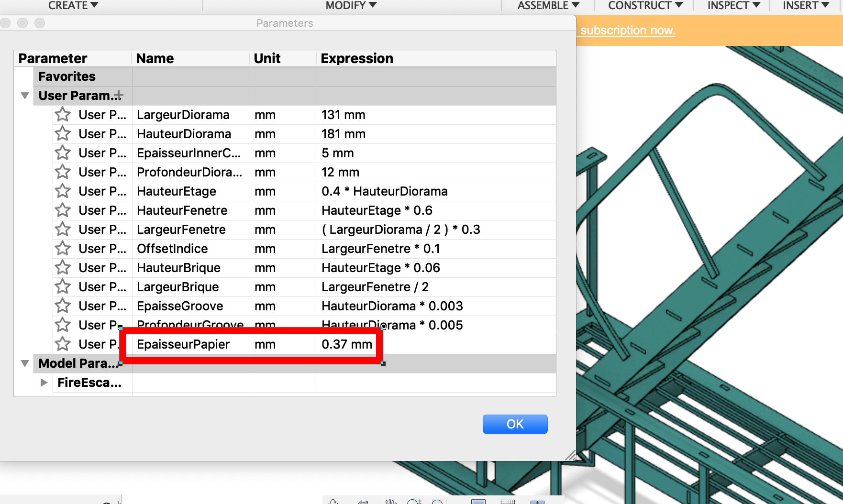This screenshot has width=843, height=504.
Task: Open the CONSTRUCT dropdown menu
Action: click(x=644, y=6)
